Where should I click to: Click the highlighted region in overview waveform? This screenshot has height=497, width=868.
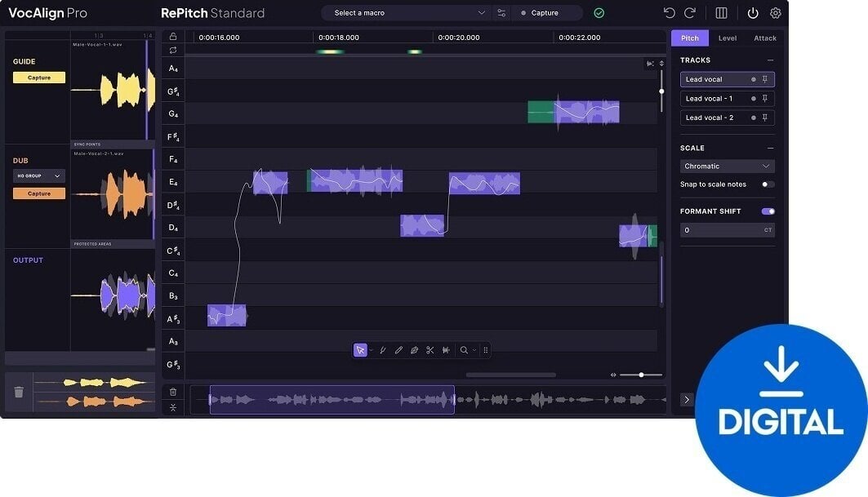(x=332, y=400)
